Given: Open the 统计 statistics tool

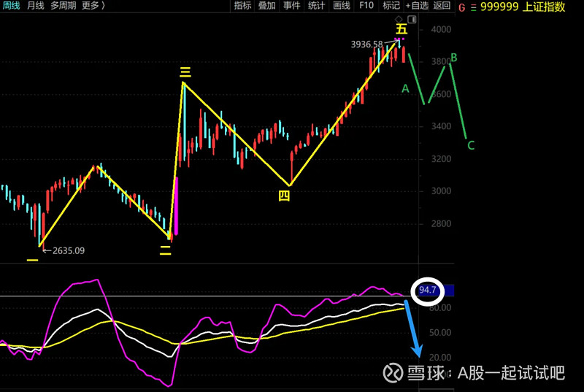Looking at the screenshot, I should pos(316,6).
